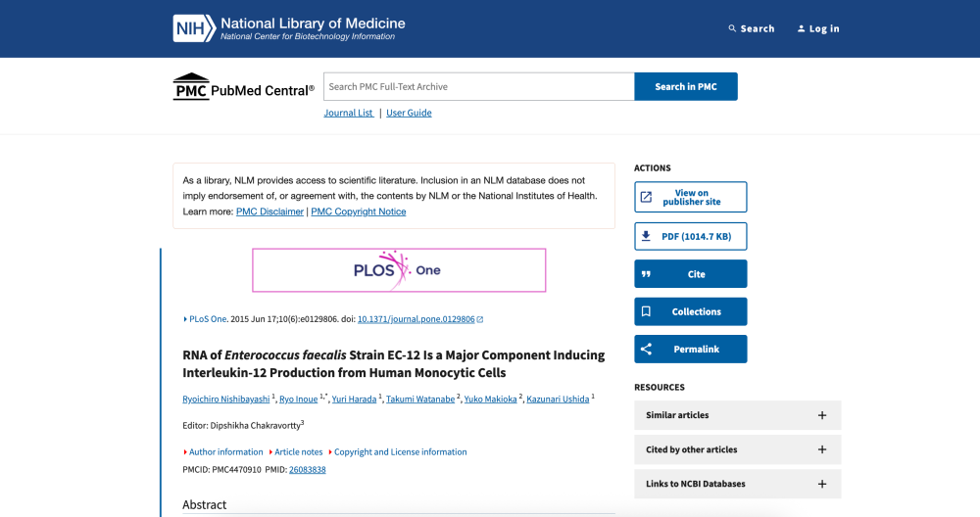980x517 pixels.
Task: Click the magnifying glass Search icon
Action: pos(732,28)
